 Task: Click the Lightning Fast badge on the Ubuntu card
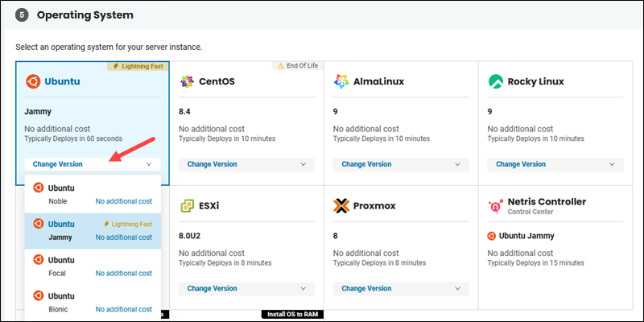click(138, 66)
